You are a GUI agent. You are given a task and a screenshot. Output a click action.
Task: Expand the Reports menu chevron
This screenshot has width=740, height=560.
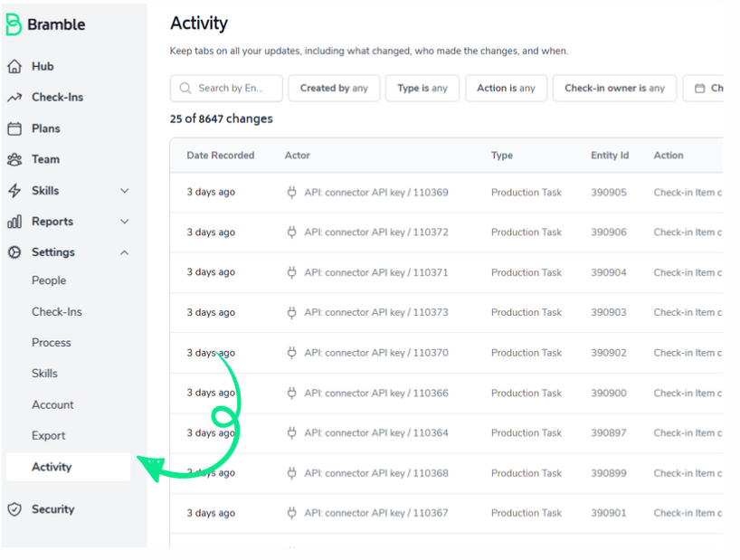pos(125,222)
